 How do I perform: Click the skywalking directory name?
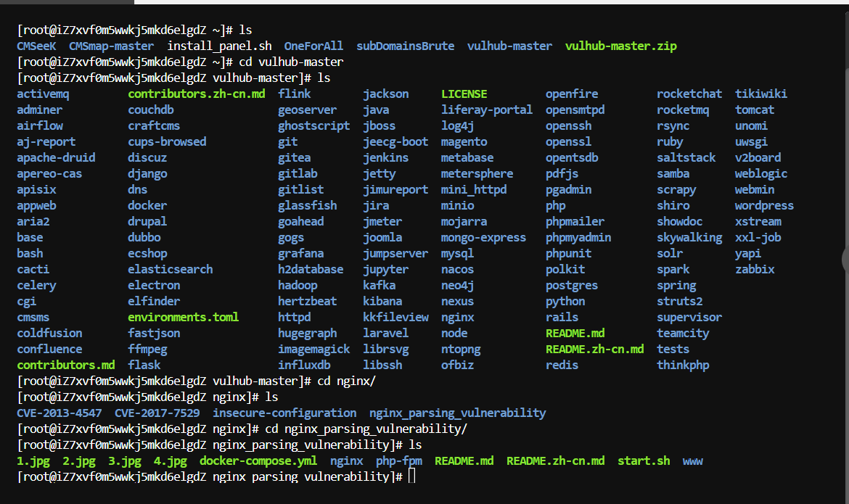coord(689,238)
